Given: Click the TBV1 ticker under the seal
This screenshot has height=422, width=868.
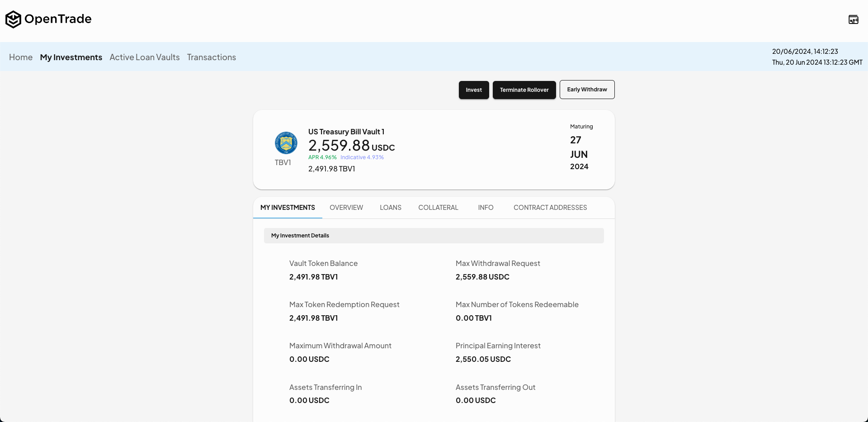Looking at the screenshot, I should (283, 162).
